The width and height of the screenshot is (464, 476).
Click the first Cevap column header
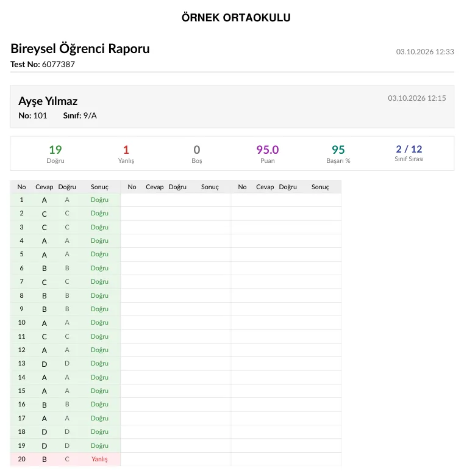pyautogui.click(x=45, y=187)
